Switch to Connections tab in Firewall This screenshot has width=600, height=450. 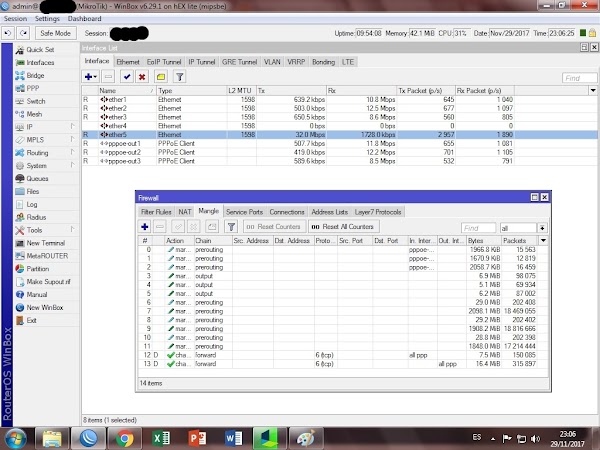pos(287,212)
